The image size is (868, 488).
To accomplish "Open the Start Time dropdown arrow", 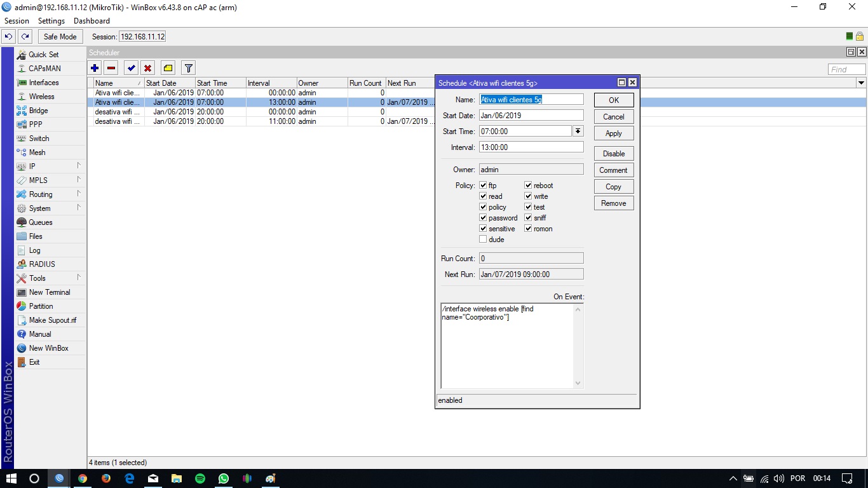I will [x=578, y=132].
